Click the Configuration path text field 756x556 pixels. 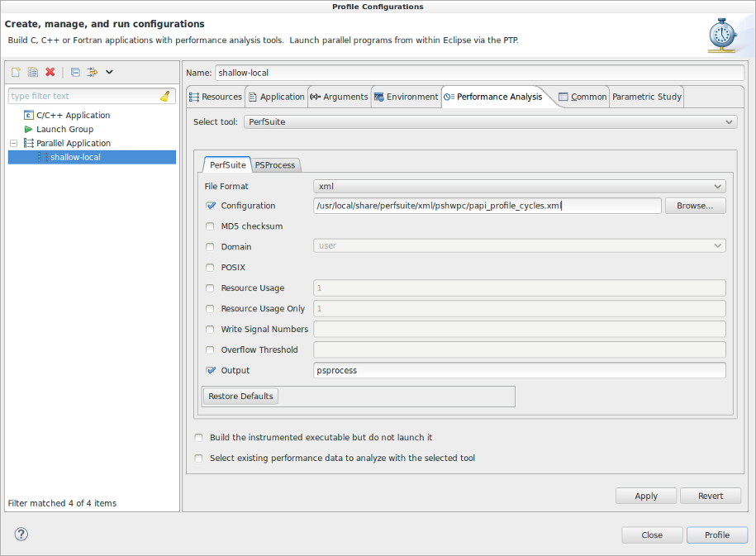coord(487,206)
